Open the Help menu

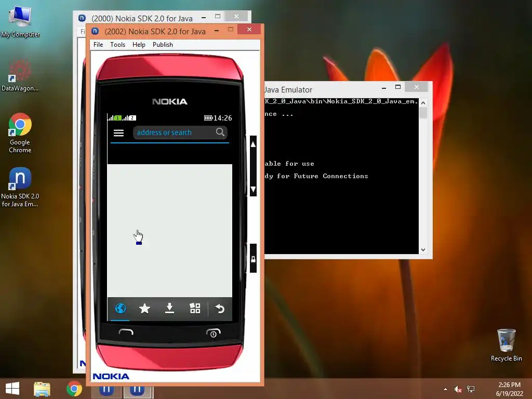click(139, 45)
